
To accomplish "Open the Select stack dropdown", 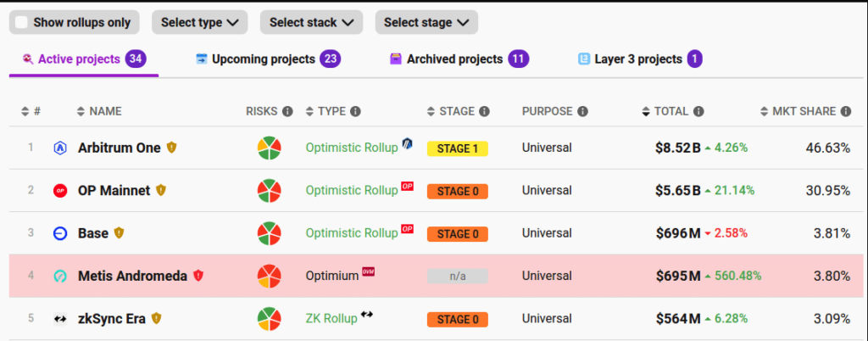I will coord(311,22).
